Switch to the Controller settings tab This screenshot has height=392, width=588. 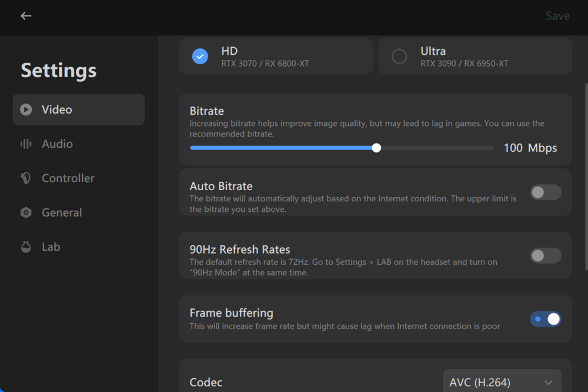point(68,178)
